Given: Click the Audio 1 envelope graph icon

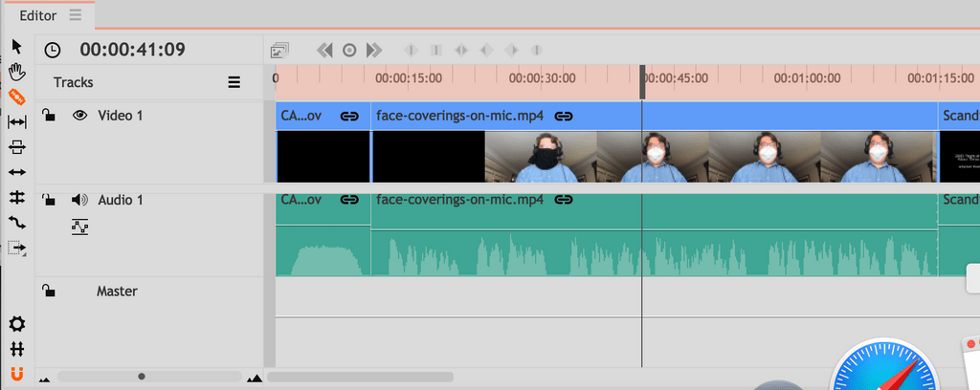Looking at the screenshot, I should point(79,227).
